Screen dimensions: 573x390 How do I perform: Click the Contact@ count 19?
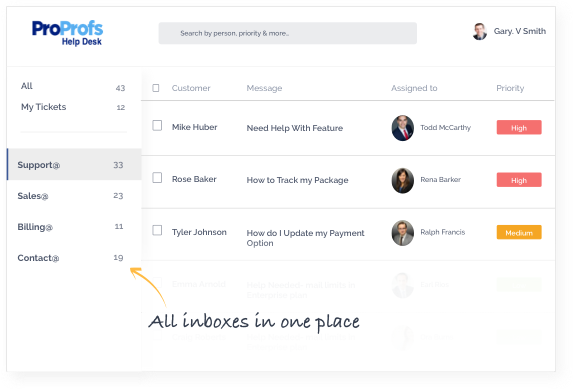pos(118,257)
